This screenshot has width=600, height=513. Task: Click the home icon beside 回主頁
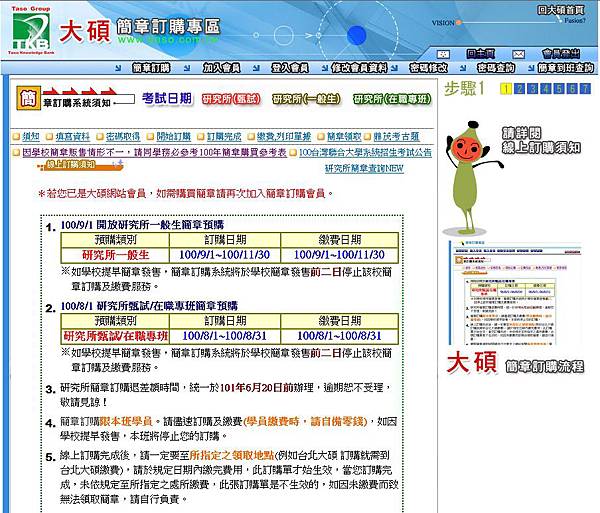click(443, 54)
